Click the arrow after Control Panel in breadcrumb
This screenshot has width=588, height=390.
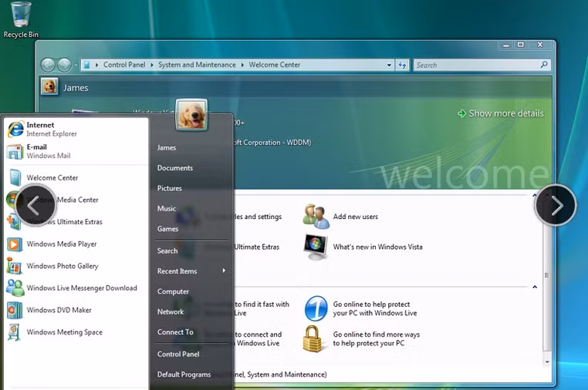pos(152,65)
